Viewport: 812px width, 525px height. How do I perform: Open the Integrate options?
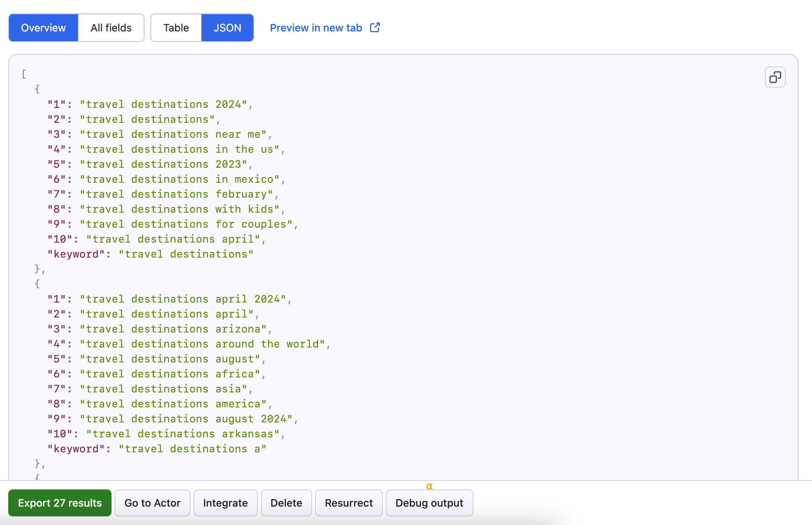click(225, 503)
